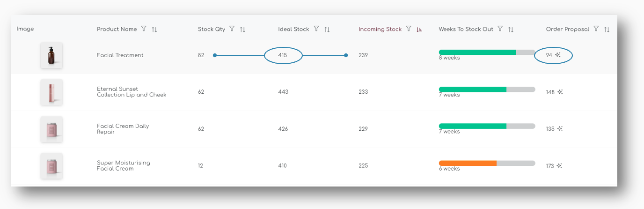Viewport: 644px width, 209px height.
Task: Filter the Ideal Stock column
Action: [316, 29]
